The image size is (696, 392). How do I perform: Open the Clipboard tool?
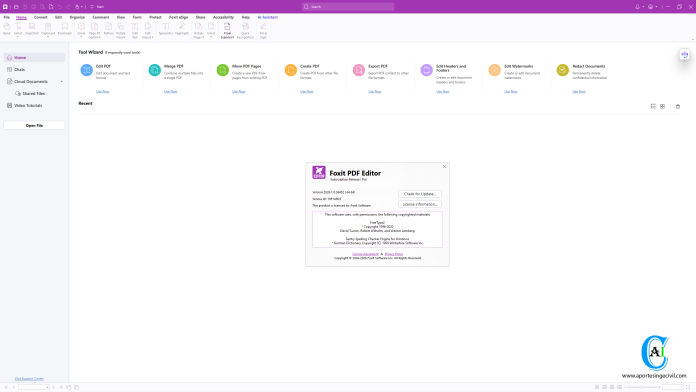click(48, 29)
